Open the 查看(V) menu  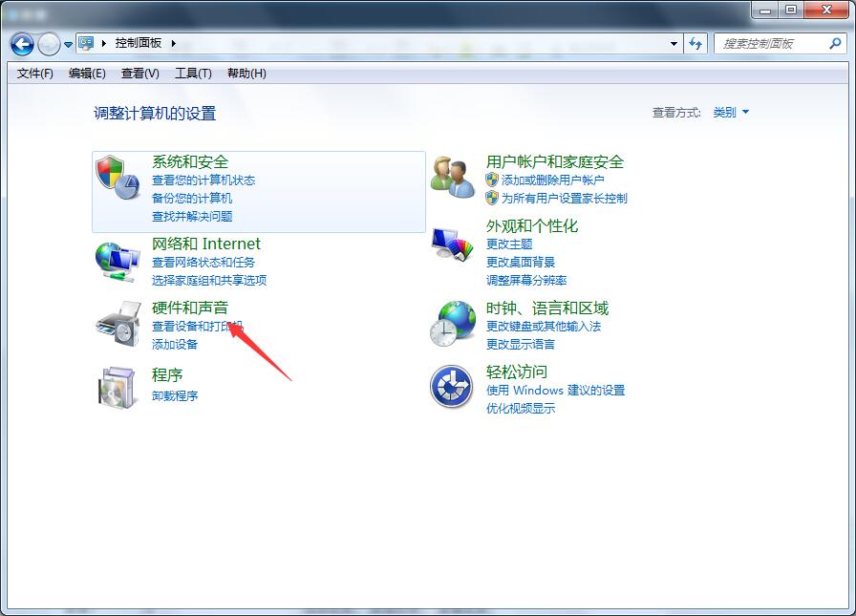[x=140, y=74]
